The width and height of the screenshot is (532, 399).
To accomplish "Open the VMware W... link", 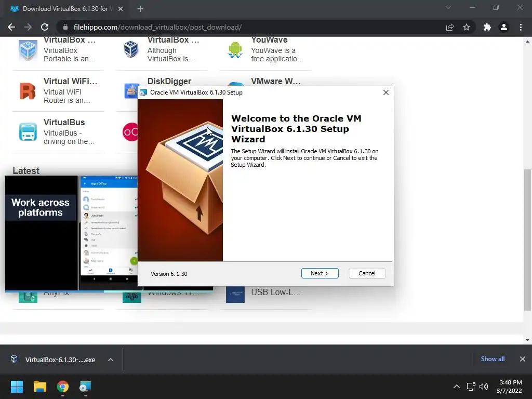I will pyautogui.click(x=276, y=82).
